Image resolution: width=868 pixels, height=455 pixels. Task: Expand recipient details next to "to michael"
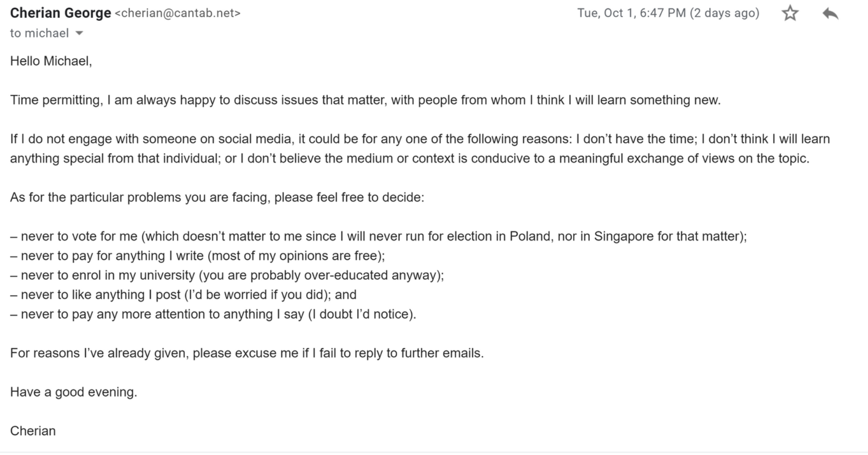(79, 33)
